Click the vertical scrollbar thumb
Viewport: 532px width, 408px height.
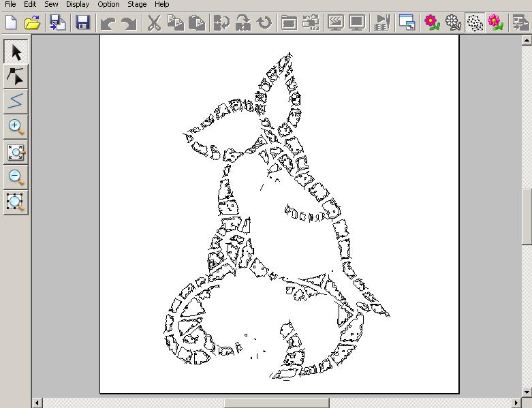527,216
